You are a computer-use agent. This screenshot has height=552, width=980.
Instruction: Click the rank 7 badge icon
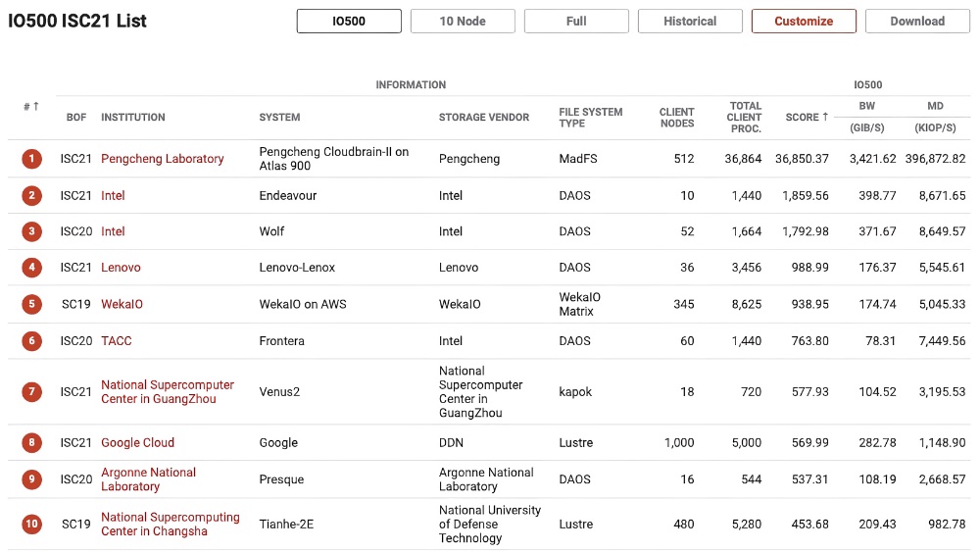[32, 392]
